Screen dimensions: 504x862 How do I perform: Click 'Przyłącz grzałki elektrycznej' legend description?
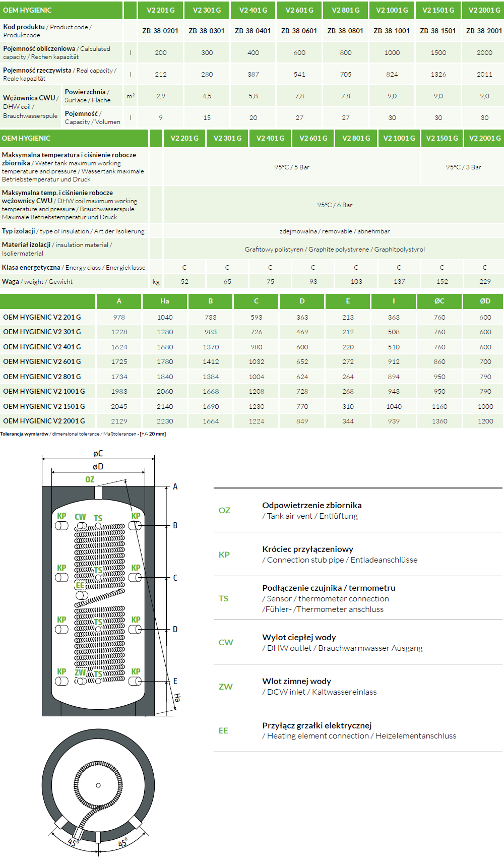[317, 725]
